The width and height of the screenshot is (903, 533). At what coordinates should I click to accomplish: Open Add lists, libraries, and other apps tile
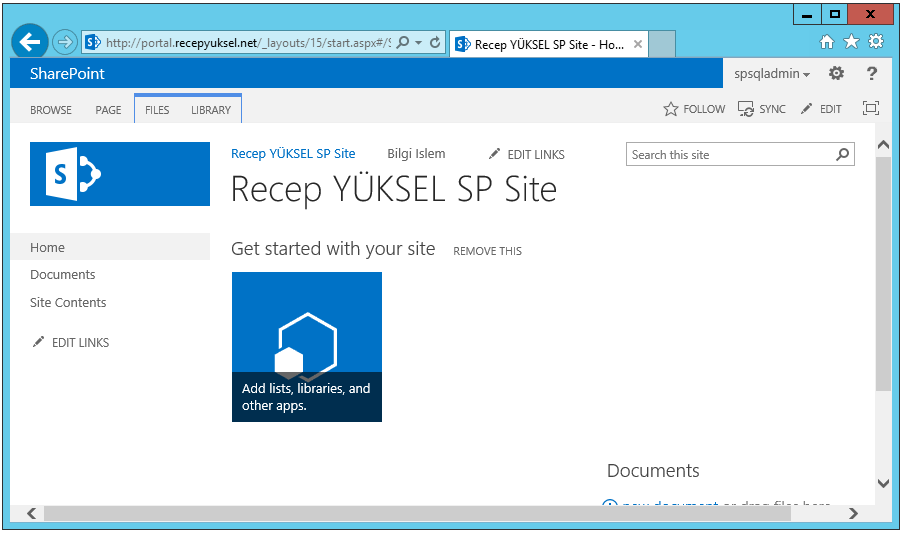click(307, 347)
